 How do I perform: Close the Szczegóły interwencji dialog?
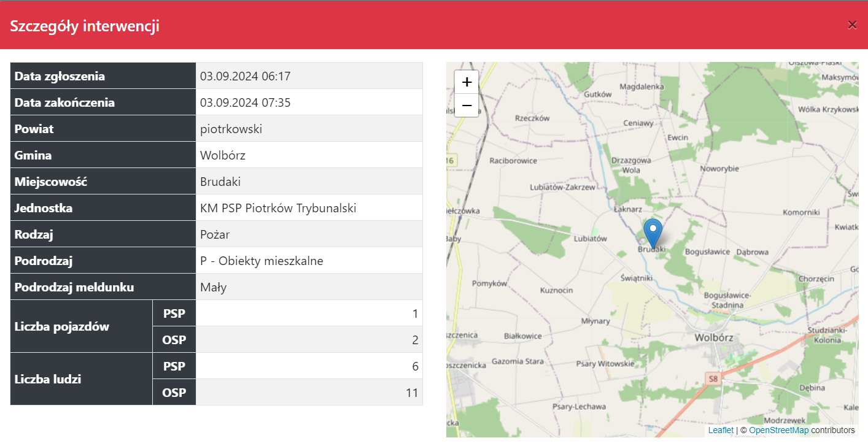pos(852,25)
